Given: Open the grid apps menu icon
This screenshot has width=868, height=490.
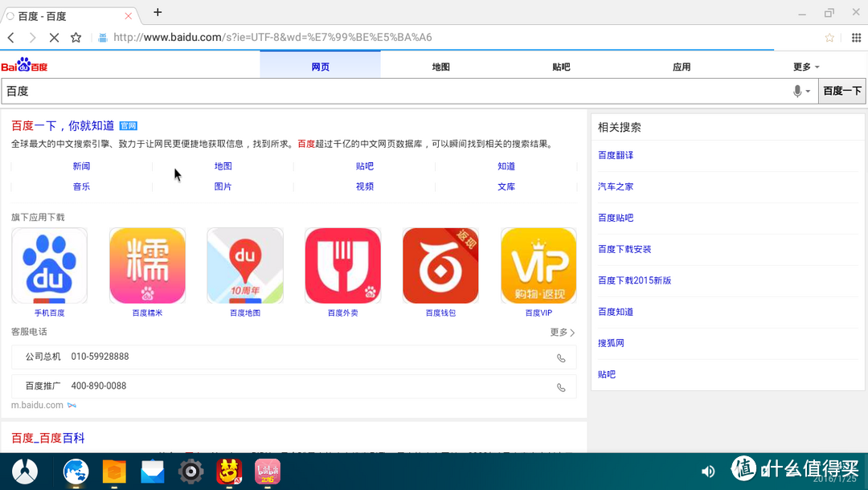Looking at the screenshot, I should pyautogui.click(x=856, y=38).
